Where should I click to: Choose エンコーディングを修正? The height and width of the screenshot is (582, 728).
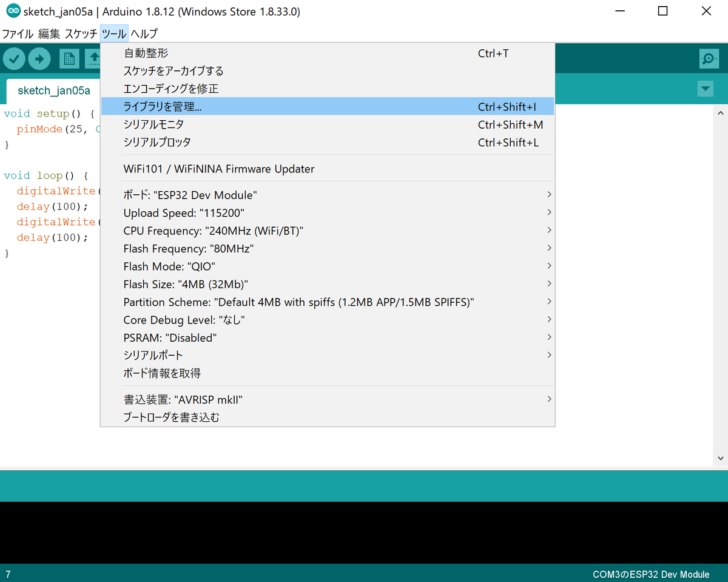(x=328, y=89)
